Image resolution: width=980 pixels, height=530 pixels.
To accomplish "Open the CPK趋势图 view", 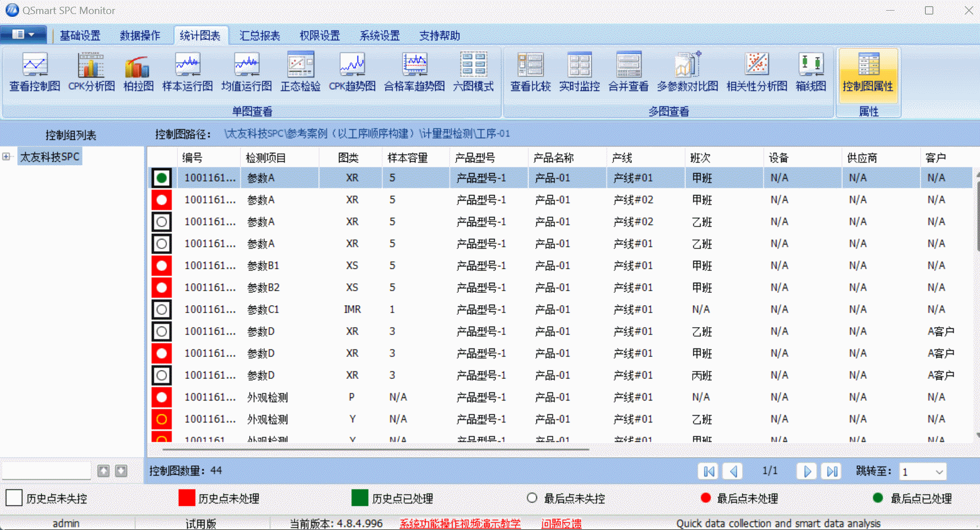I will pyautogui.click(x=352, y=72).
